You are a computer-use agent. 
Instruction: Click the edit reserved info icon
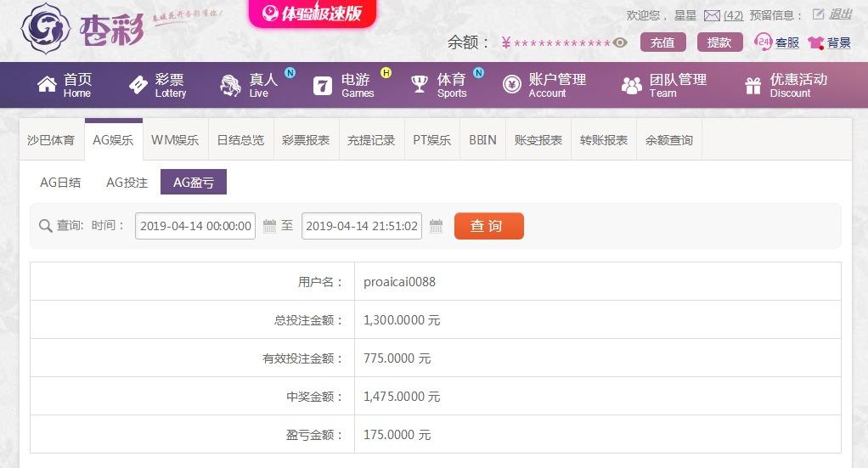(x=818, y=14)
